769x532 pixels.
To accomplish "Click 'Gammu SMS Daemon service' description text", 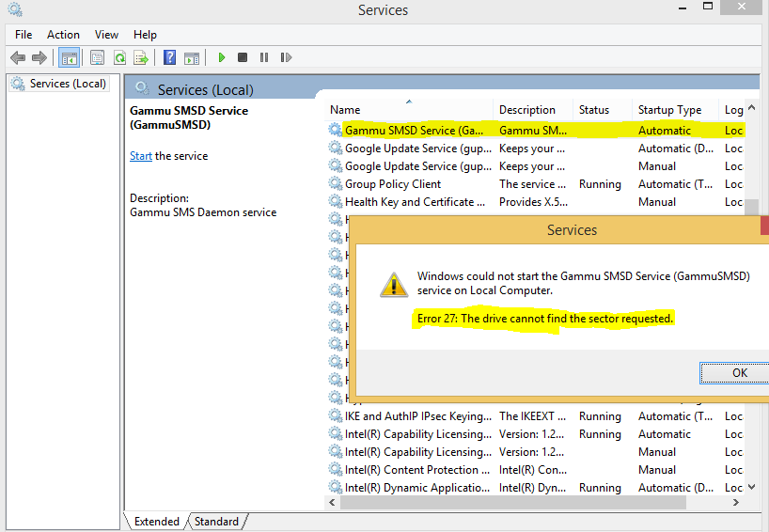I will tap(203, 212).
